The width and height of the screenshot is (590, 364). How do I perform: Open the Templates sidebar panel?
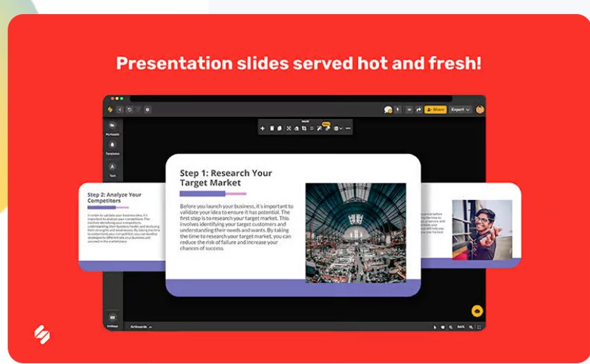coord(112,148)
